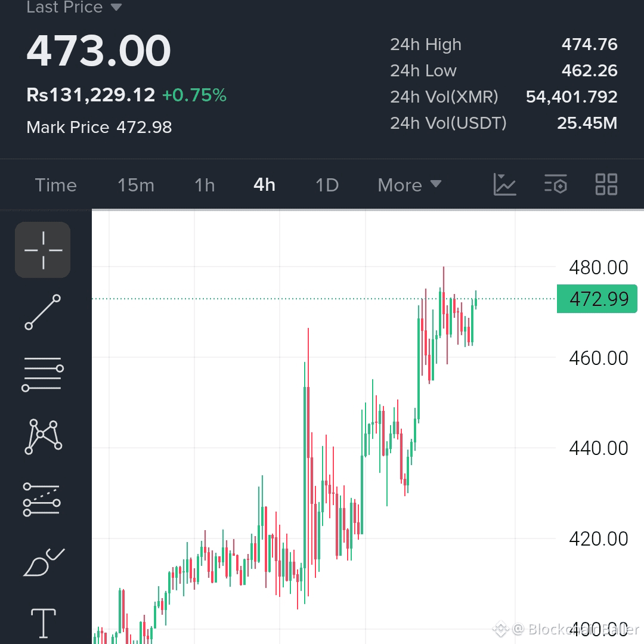Click the Mark Price 472.98 text

pos(99,128)
